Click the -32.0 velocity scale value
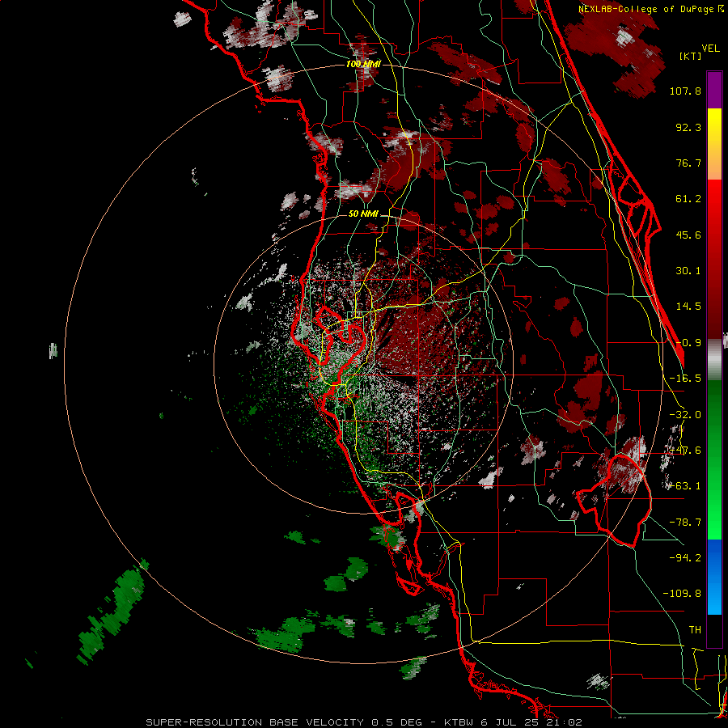 pyautogui.click(x=685, y=415)
